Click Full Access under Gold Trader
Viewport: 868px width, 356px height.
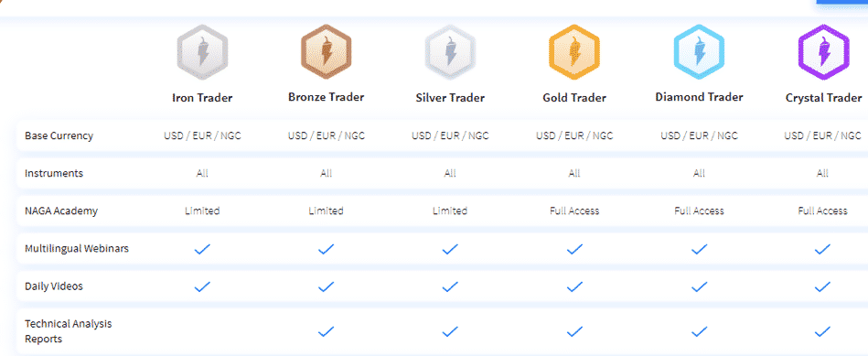[574, 210]
